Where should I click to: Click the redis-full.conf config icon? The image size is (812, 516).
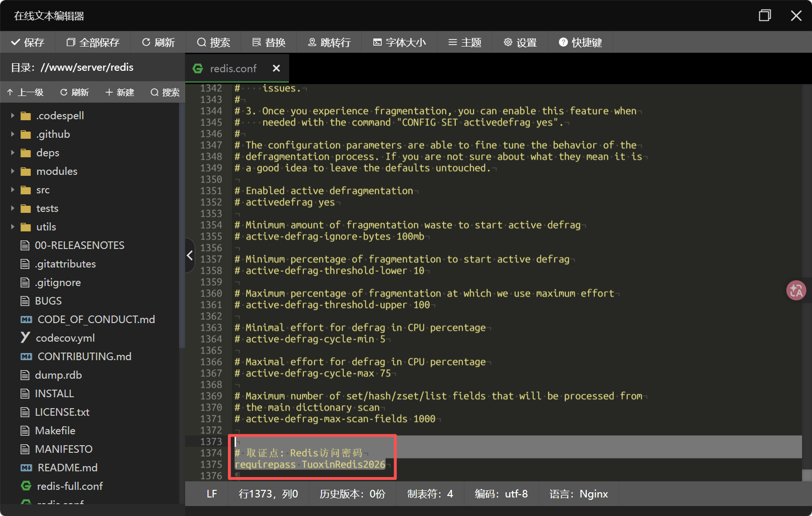[26, 486]
